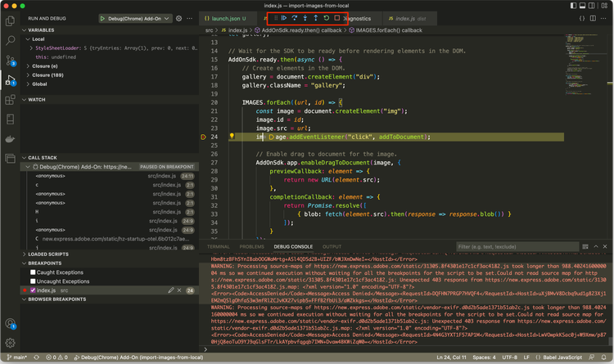Open launch.json via gear icon
Screen dimensions: 614x364
pyautogui.click(x=179, y=18)
